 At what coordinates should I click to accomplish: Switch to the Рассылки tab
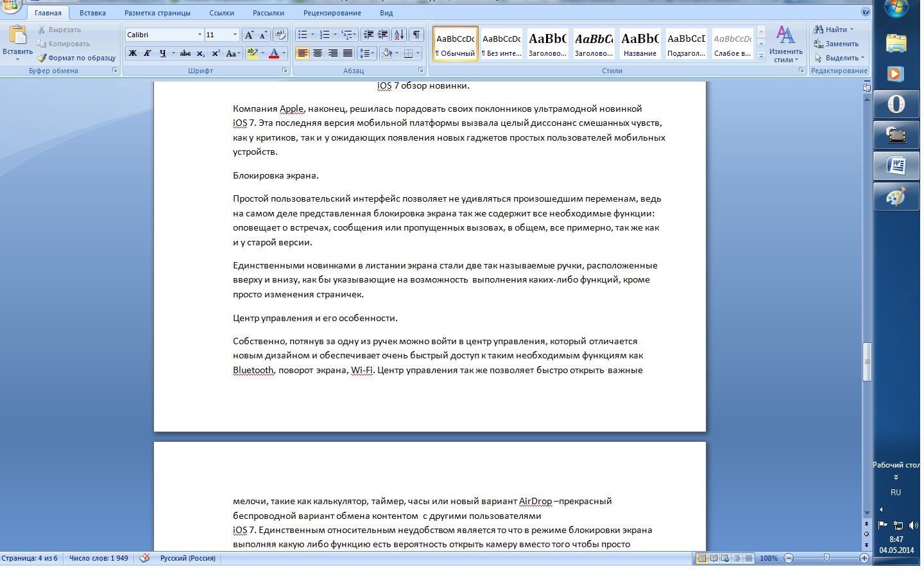coord(268,13)
